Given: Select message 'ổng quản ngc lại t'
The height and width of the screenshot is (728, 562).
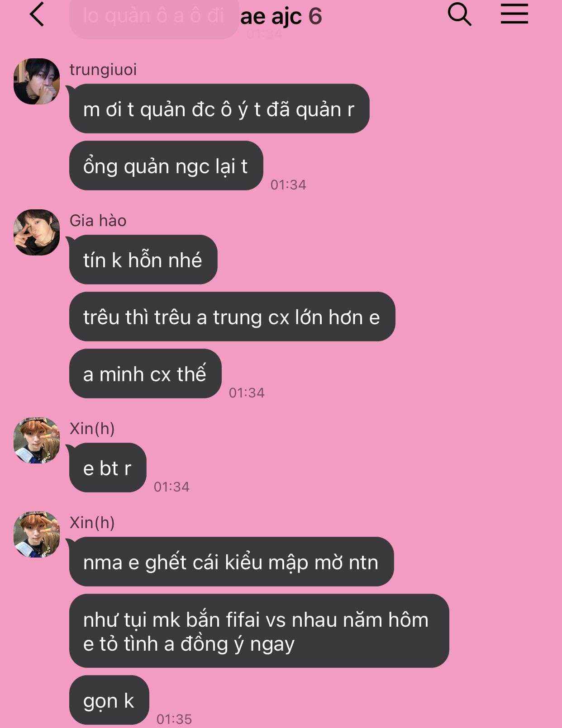Looking at the screenshot, I should coord(166,165).
